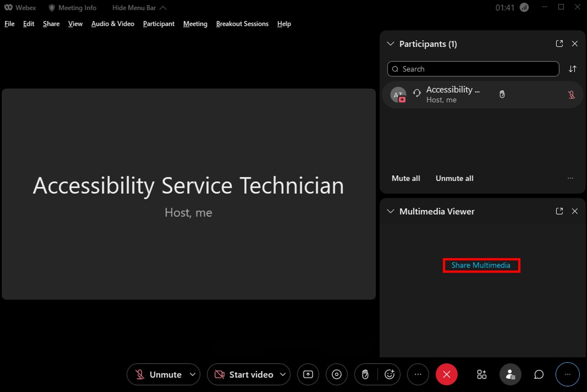
Task: Open the chat panel
Action: point(539,374)
